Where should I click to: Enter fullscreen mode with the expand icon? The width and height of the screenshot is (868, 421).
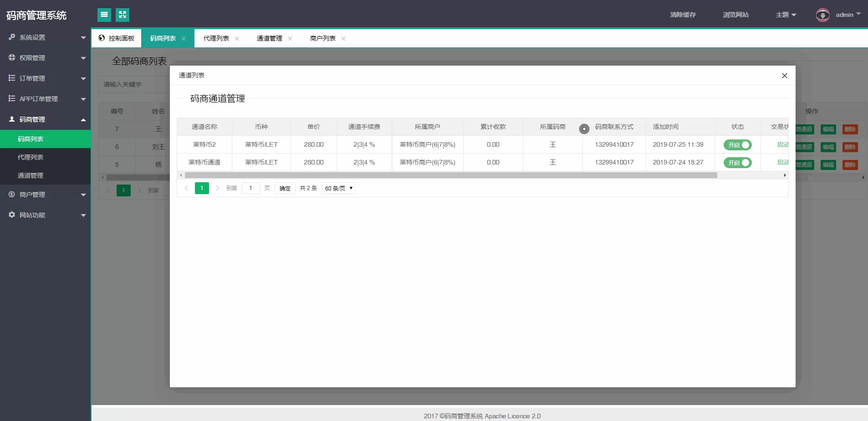coord(123,15)
